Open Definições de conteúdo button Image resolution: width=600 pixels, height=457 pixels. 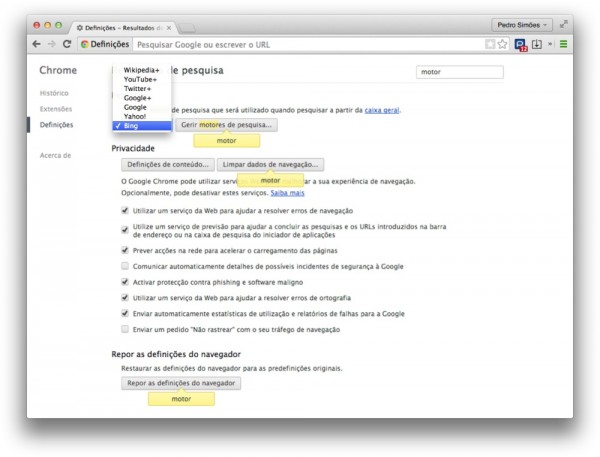(168, 165)
